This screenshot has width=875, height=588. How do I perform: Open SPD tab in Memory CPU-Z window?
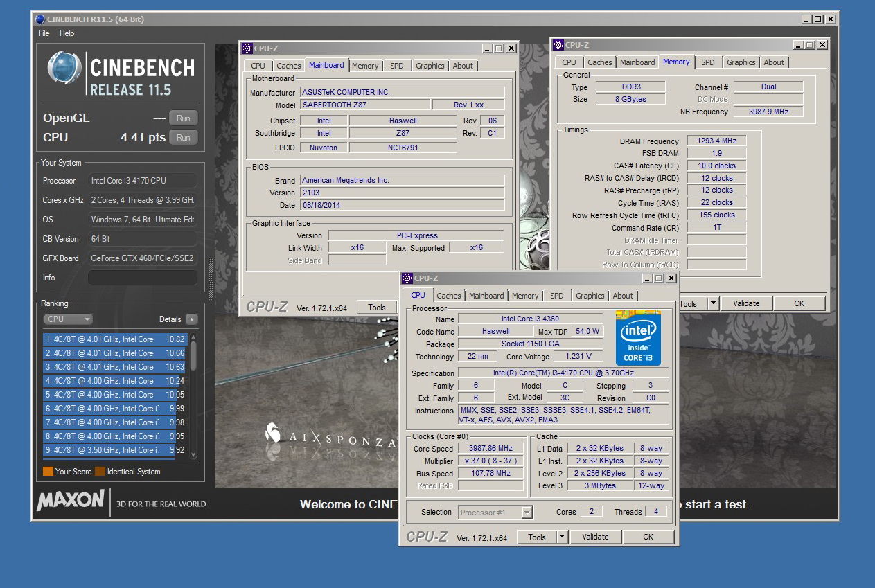pyautogui.click(x=707, y=62)
